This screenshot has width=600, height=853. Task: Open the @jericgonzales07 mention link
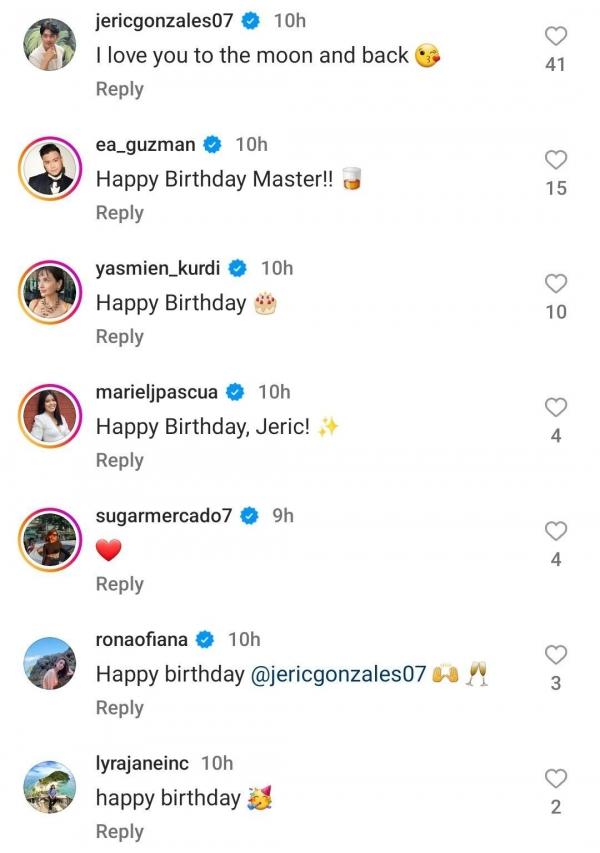[x=337, y=675]
